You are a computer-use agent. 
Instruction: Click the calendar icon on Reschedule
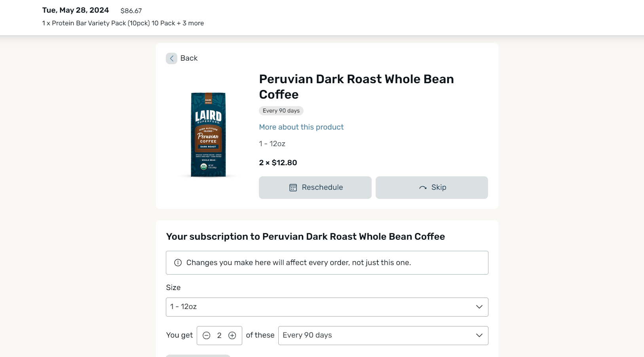pyautogui.click(x=293, y=187)
